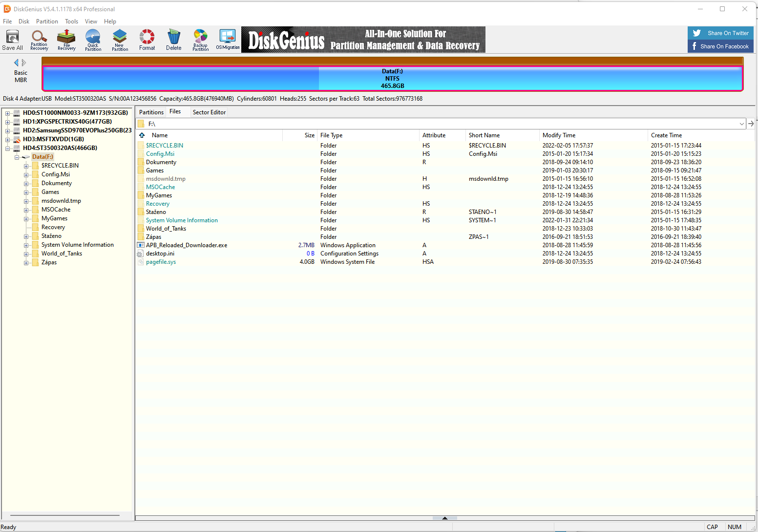Click the Quick Partition icon
The image size is (758, 532).
pos(93,40)
